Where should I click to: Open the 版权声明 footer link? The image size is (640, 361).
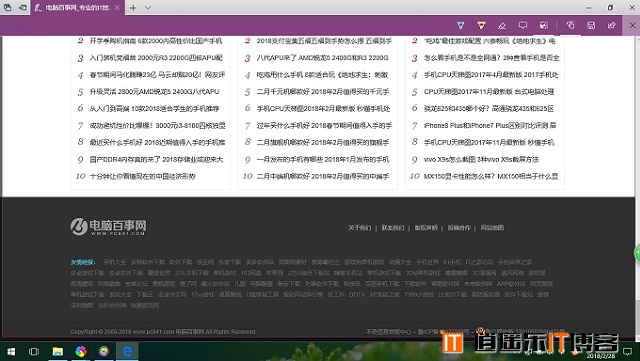click(x=426, y=228)
